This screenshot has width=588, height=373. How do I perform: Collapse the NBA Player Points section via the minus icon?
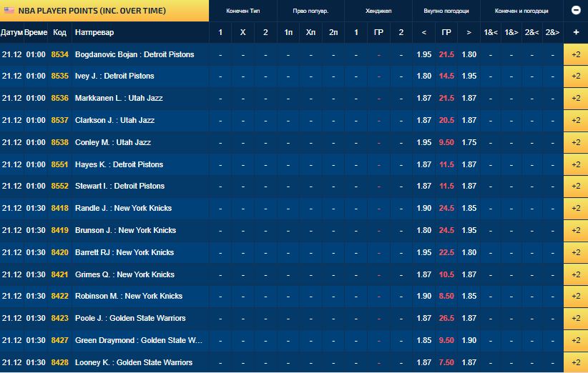(x=576, y=11)
